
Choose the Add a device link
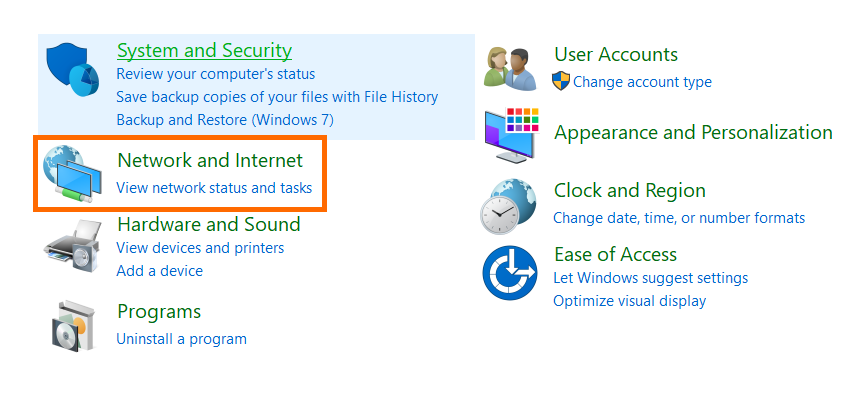159,271
